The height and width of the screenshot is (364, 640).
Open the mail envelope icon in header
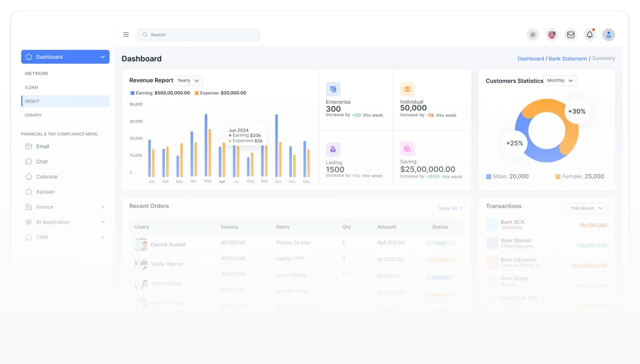pos(571,34)
